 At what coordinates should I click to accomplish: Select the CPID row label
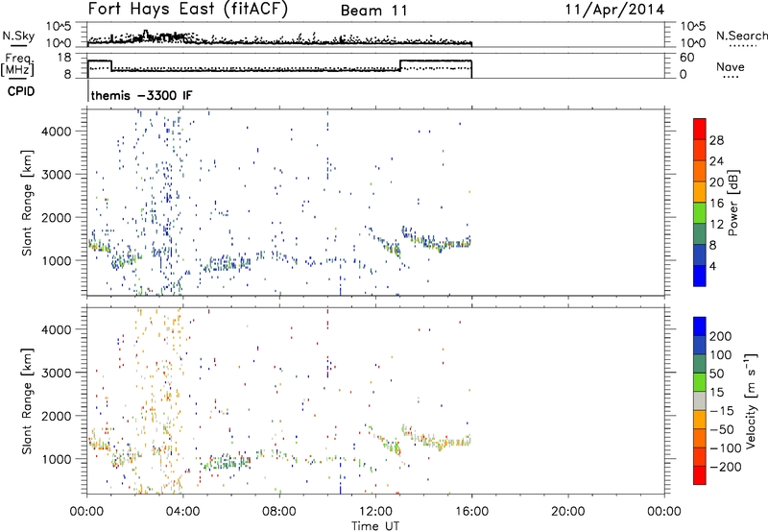click(x=21, y=91)
